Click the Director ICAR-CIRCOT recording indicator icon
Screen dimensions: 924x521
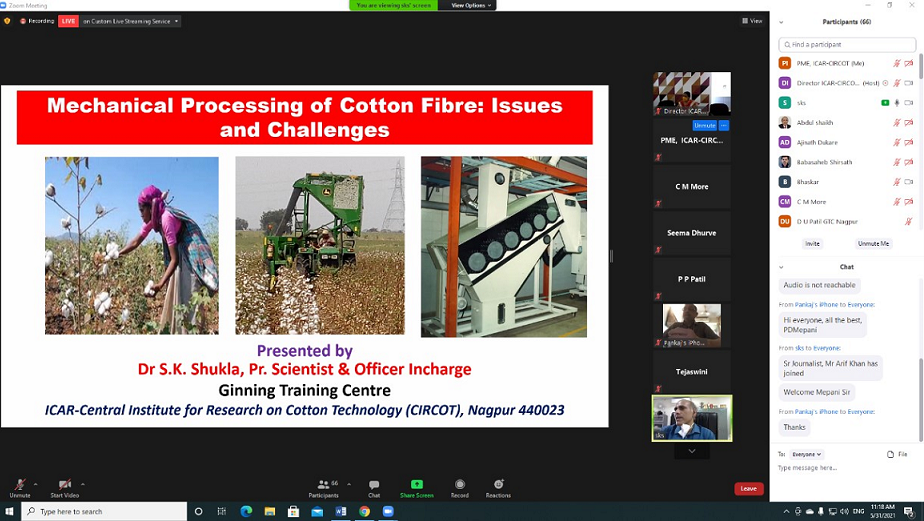[x=885, y=83]
